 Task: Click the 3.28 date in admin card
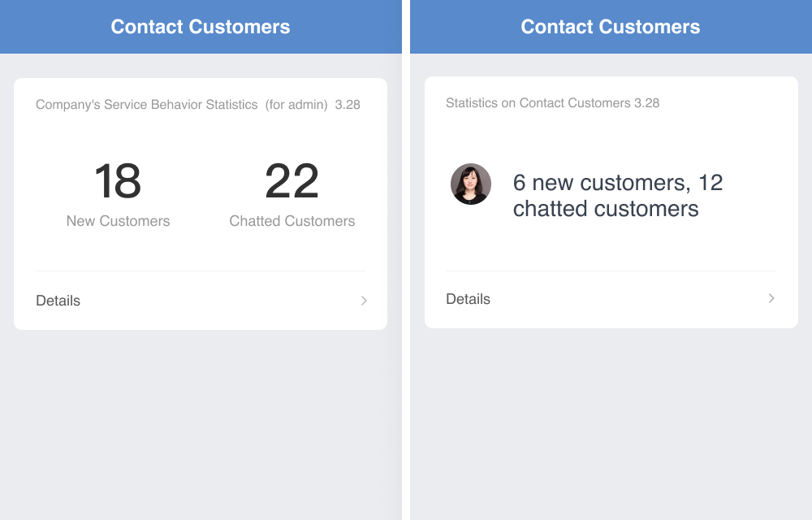pyautogui.click(x=348, y=105)
